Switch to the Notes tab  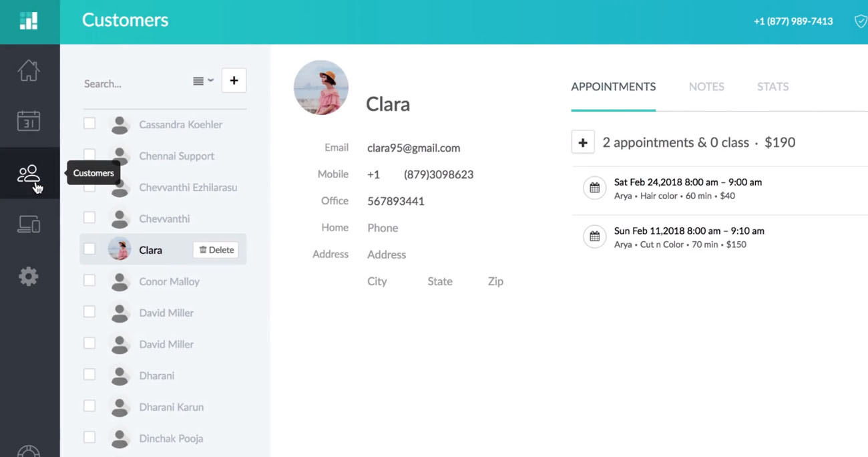click(x=706, y=87)
